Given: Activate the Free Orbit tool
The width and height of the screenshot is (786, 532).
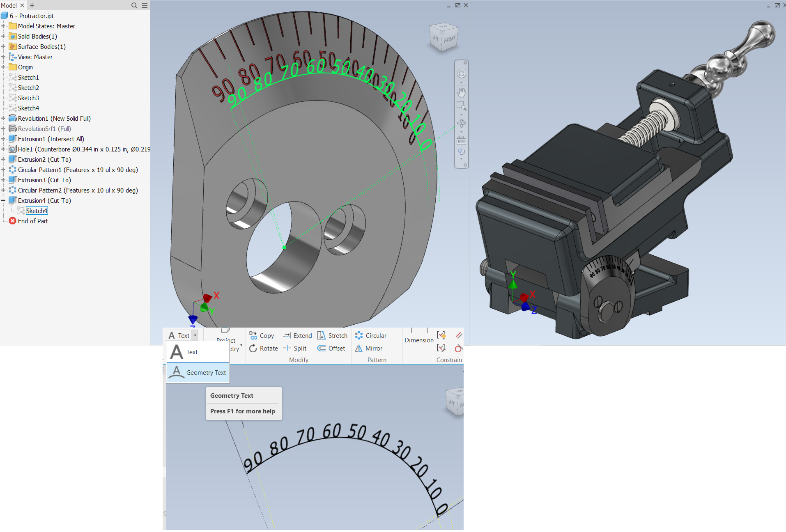Looking at the screenshot, I should click(x=461, y=123).
